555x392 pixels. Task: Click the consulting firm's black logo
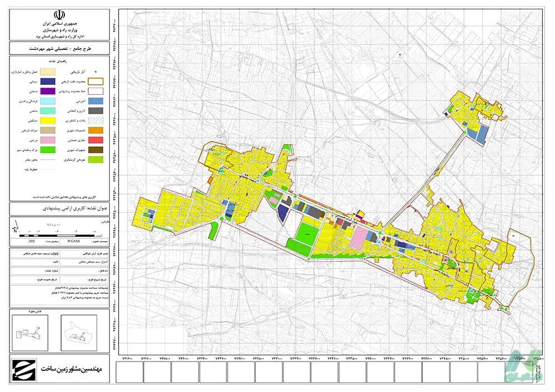24,370
